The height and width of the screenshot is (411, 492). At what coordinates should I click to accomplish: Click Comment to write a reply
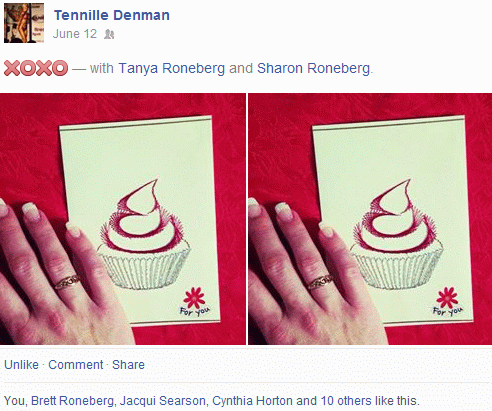coord(76,365)
